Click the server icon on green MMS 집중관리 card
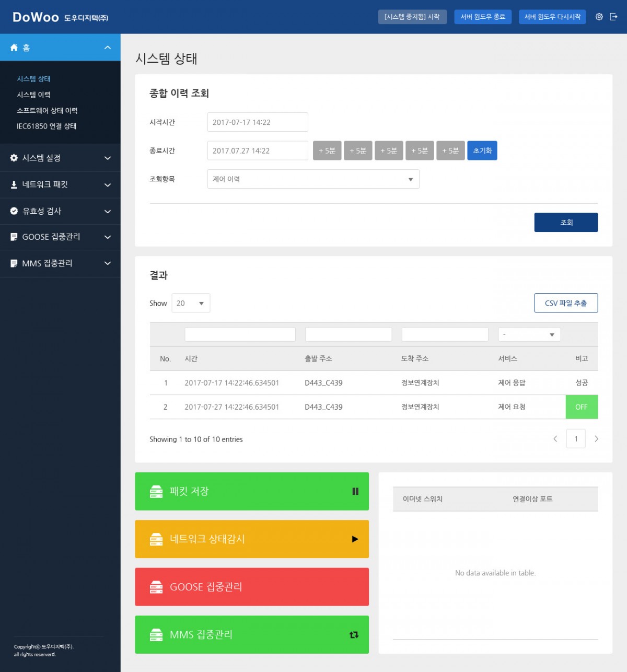The image size is (627, 672). pyautogui.click(x=156, y=635)
